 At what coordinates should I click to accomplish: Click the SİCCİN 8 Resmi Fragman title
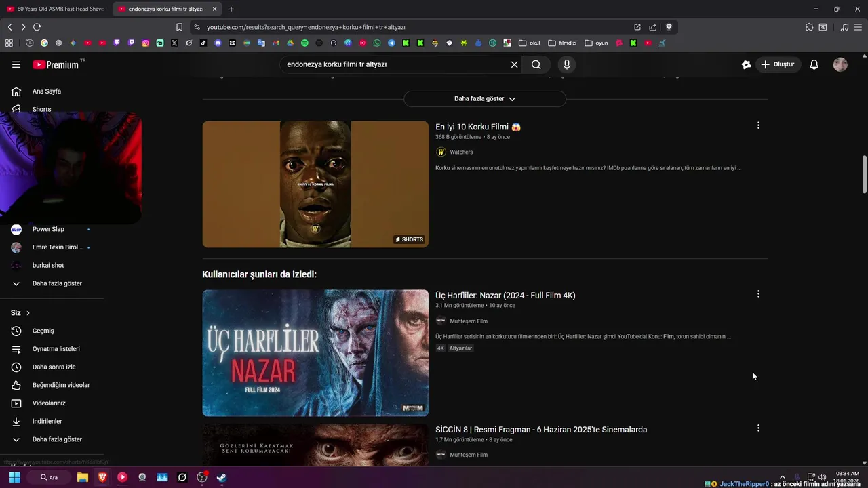pos(541,430)
